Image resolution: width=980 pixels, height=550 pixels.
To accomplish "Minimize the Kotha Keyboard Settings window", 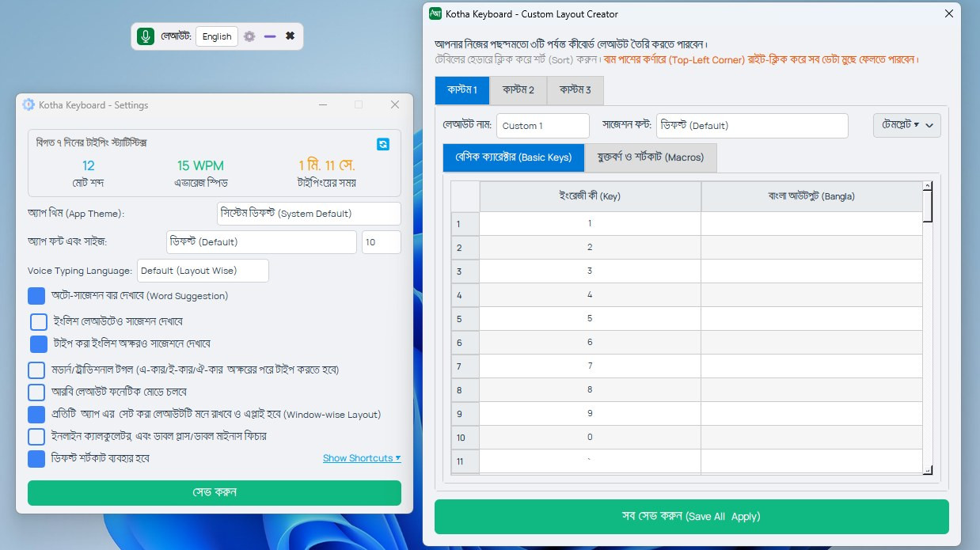I will (x=322, y=104).
